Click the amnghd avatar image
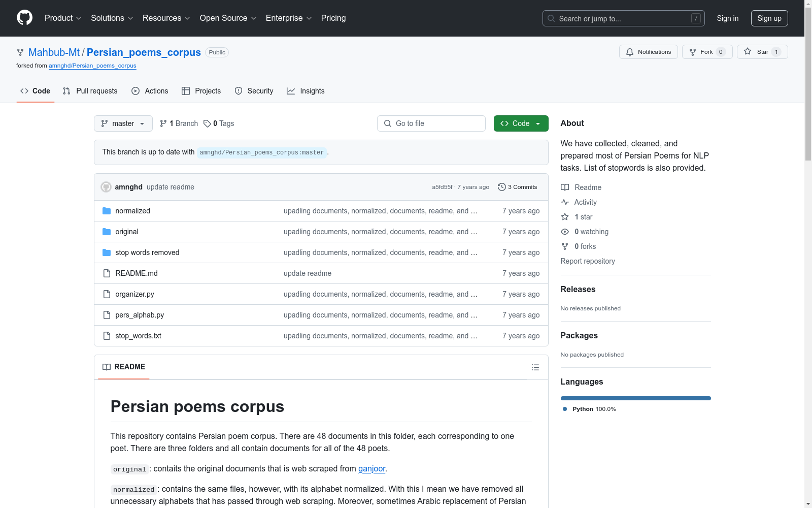The width and height of the screenshot is (812, 508). point(106,187)
